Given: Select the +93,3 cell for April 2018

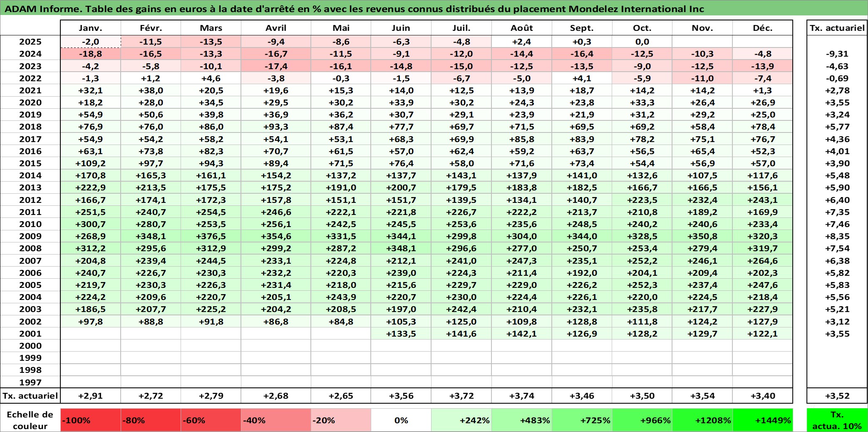Looking at the screenshot, I should pos(276,127).
